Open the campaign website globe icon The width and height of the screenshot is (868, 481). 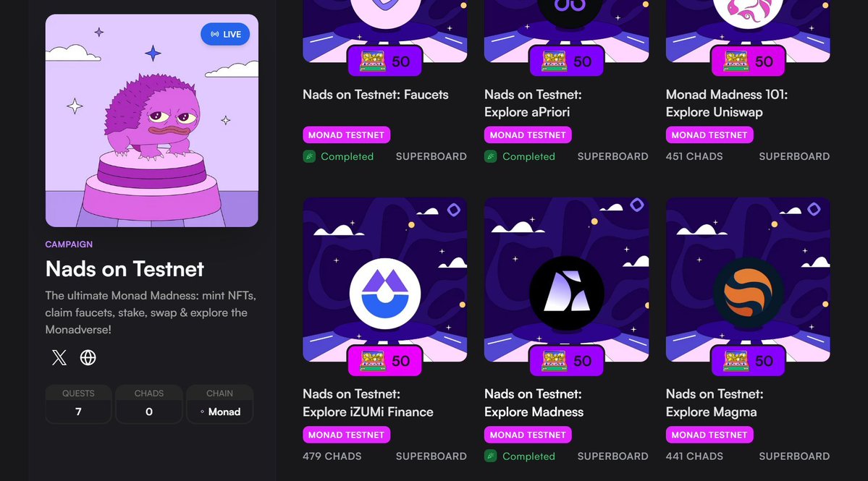coord(88,358)
